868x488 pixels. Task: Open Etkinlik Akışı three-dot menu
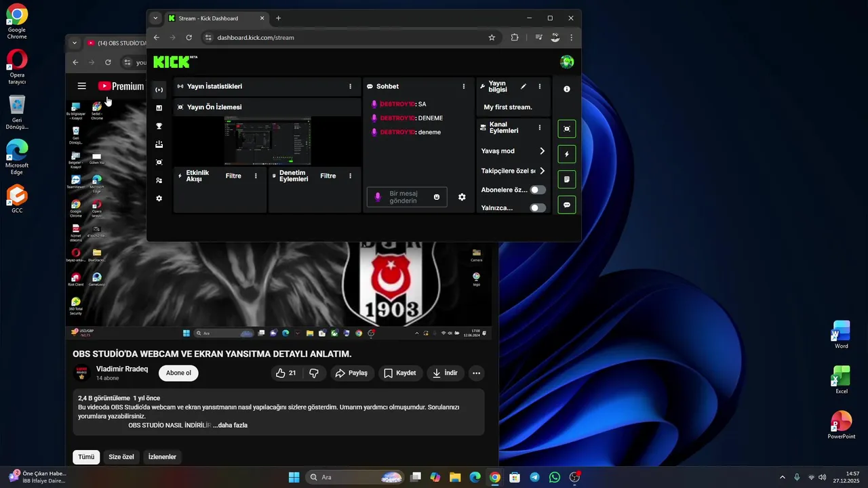pyautogui.click(x=256, y=176)
